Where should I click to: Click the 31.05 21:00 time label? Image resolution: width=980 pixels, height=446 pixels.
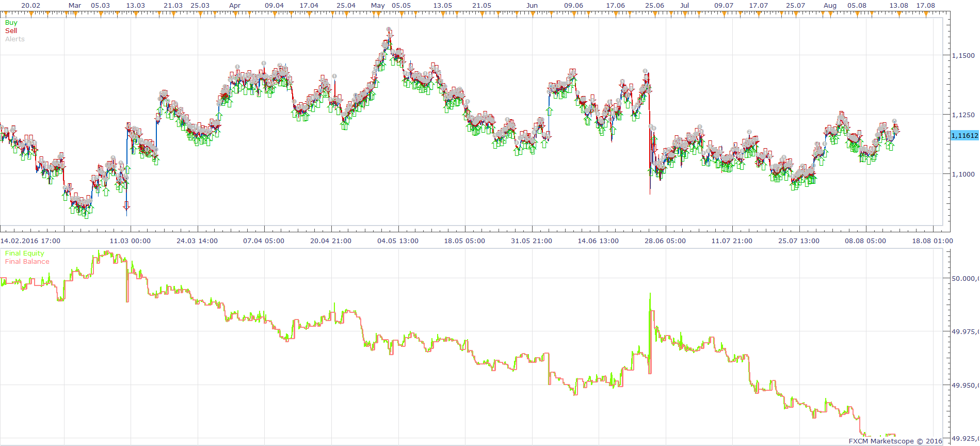(x=532, y=241)
